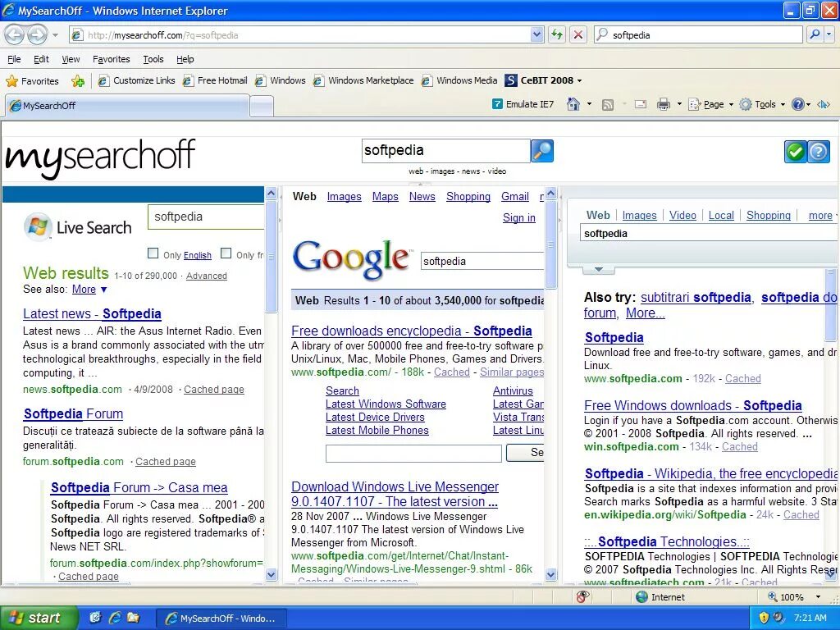Screen dimensions: 840x630
Task: Open Free downloads encyclopedia - Softpedia result
Action: coord(412,331)
